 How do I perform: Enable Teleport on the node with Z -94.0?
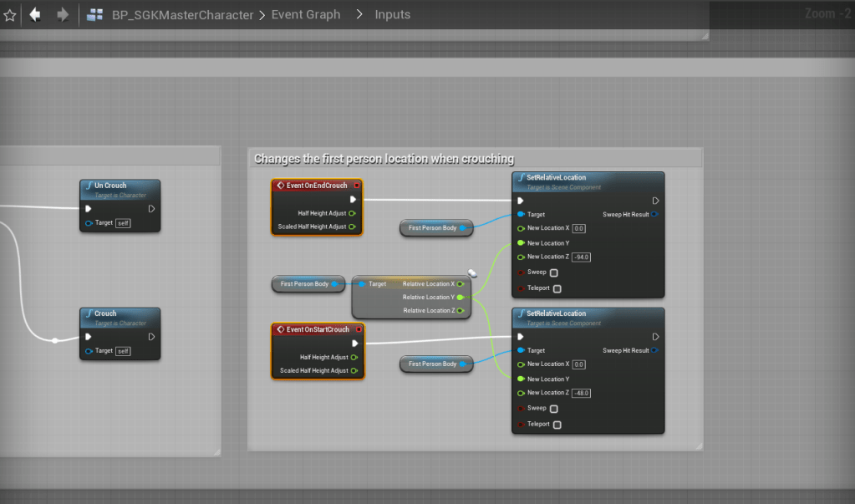coord(557,288)
